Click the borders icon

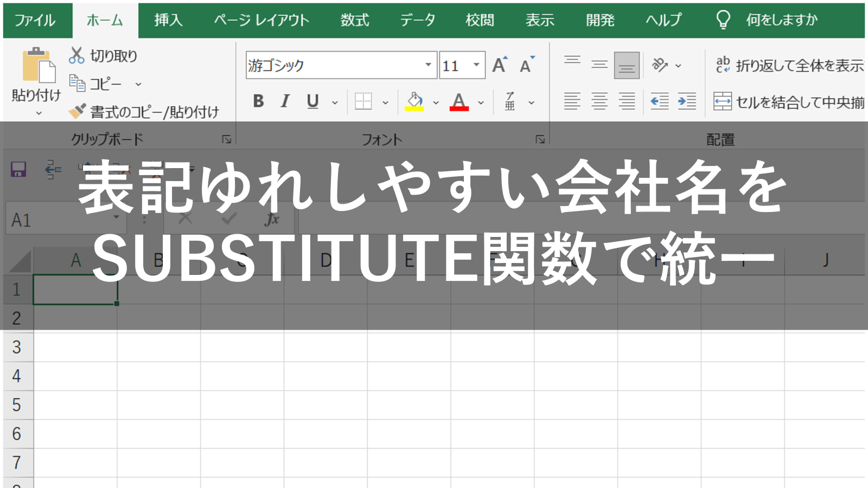click(x=363, y=101)
